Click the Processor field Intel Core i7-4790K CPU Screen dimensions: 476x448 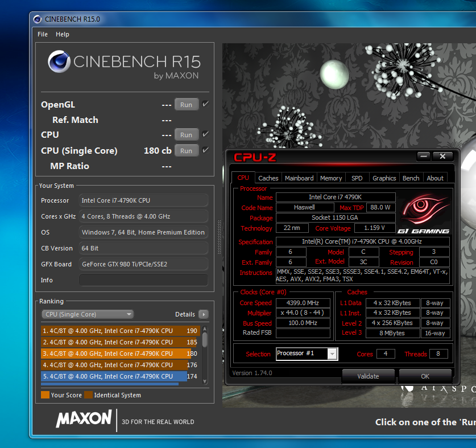[143, 200]
